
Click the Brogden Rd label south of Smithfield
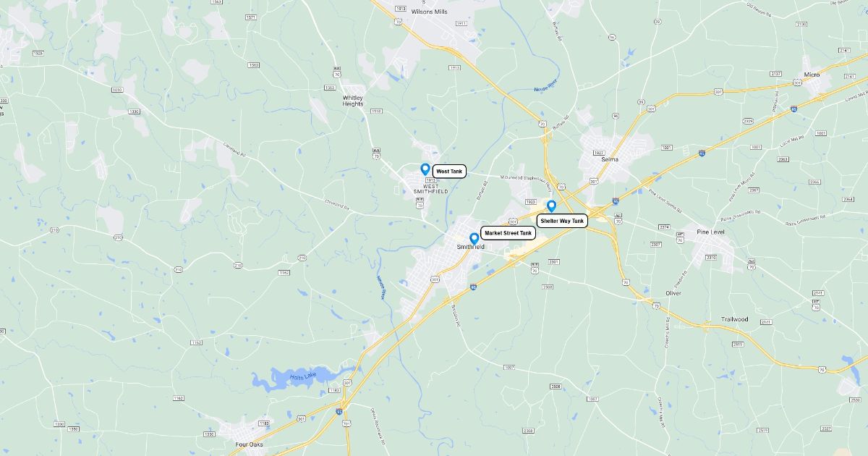coord(456,316)
